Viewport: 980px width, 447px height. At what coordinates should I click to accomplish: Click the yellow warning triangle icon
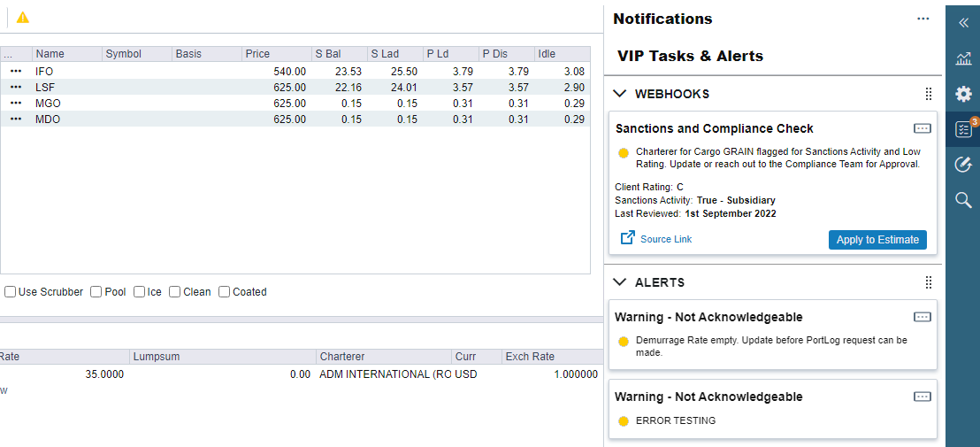click(x=23, y=18)
